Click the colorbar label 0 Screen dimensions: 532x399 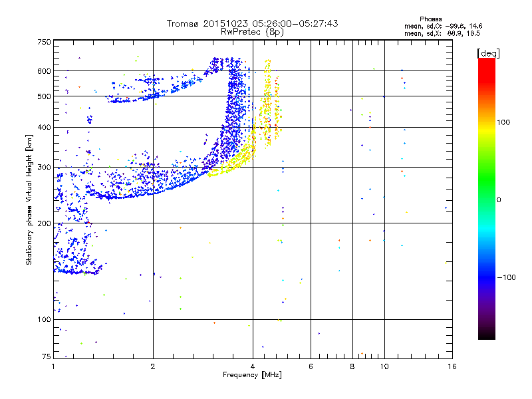(x=499, y=199)
